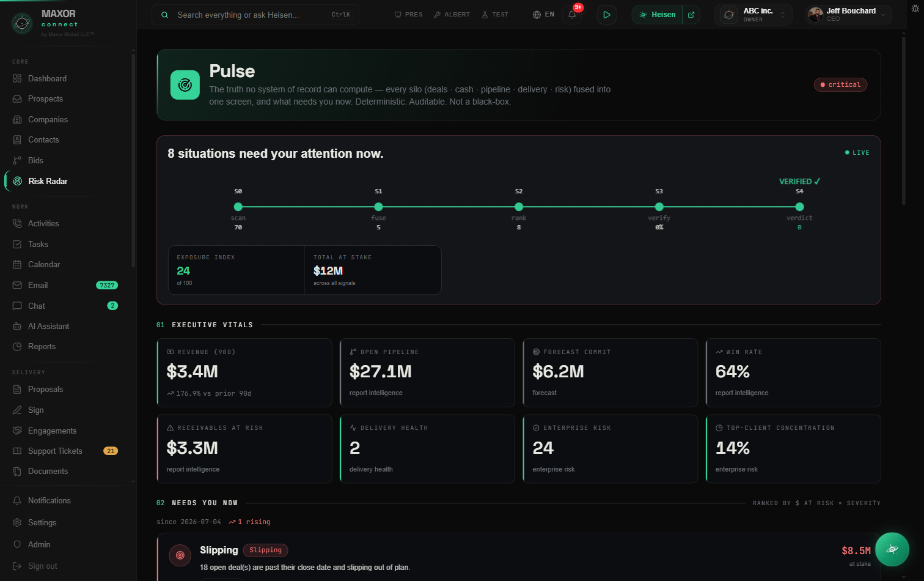Open the Top-Client Concentration 14% card

pyautogui.click(x=793, y=449)
